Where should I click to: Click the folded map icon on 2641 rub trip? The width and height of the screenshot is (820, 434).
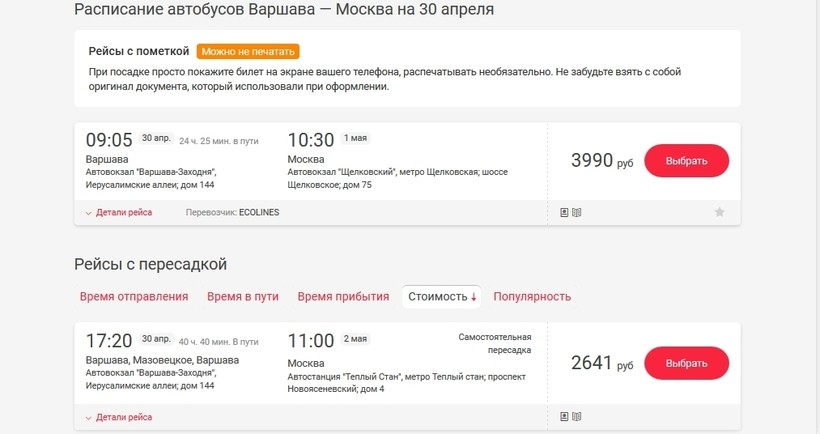577,416
